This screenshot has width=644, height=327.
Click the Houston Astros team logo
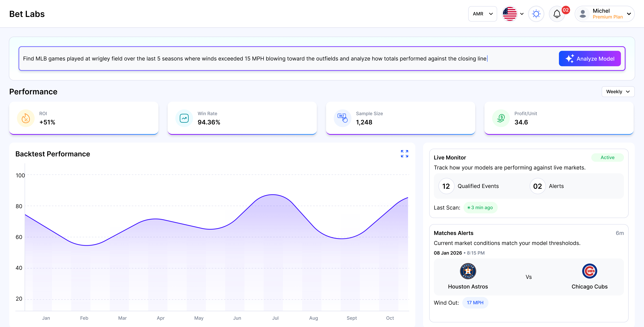[x=468, y=271]
